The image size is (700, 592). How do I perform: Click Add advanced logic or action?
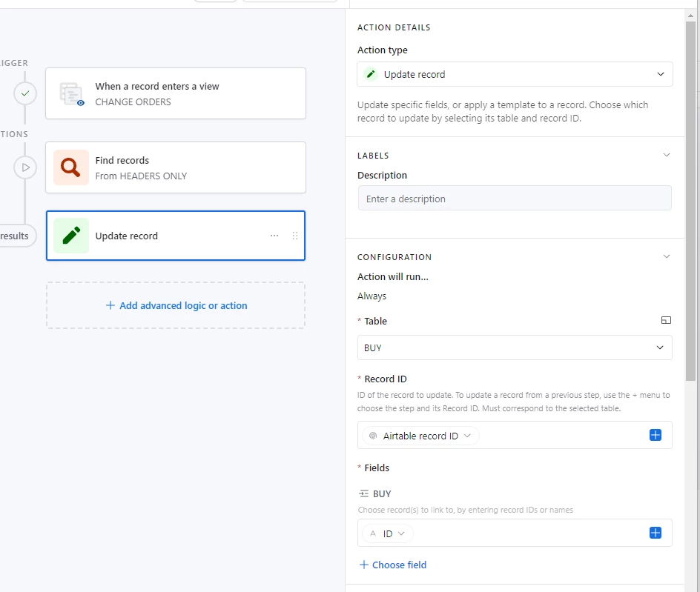coord(176,305)
